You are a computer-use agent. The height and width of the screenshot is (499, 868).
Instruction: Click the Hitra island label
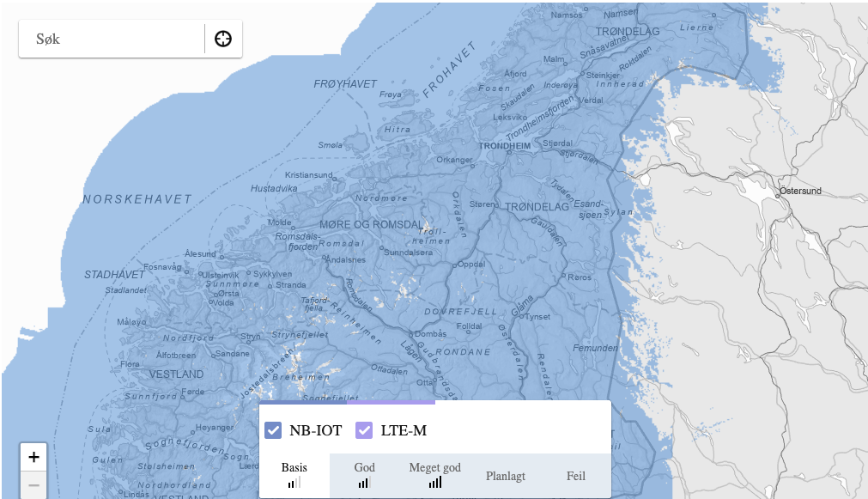click(x=398, y=130)
